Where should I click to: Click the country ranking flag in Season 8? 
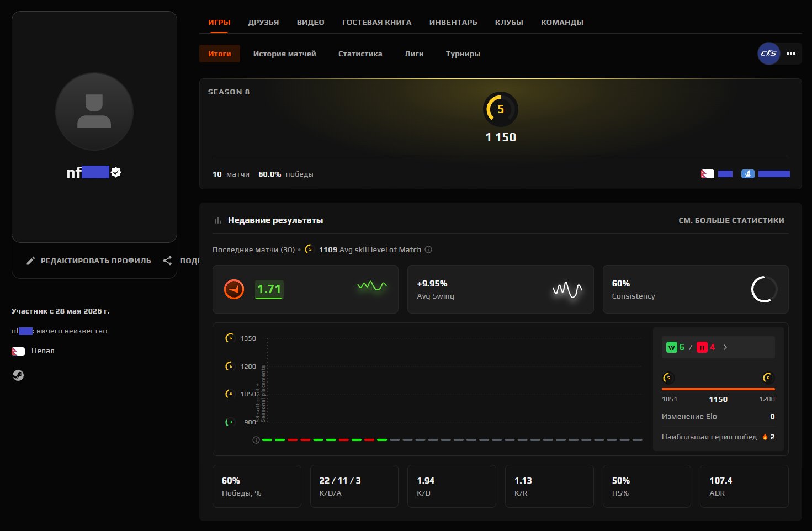(708, 174)
